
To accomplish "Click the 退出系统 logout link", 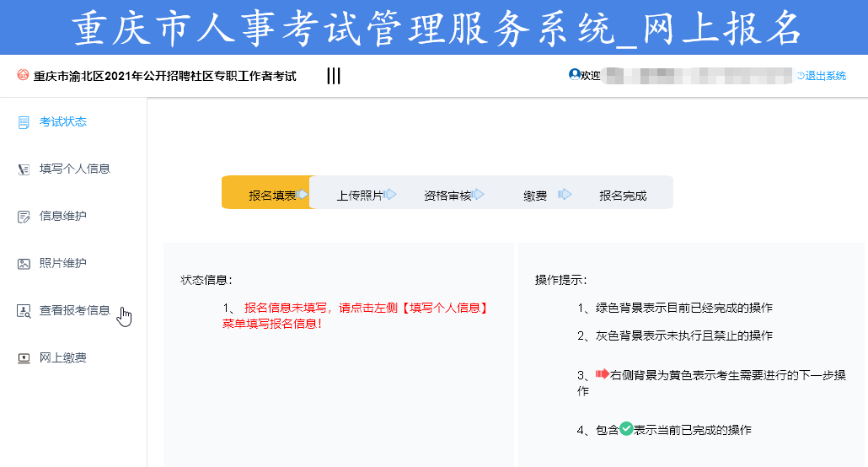I will 824,76.
